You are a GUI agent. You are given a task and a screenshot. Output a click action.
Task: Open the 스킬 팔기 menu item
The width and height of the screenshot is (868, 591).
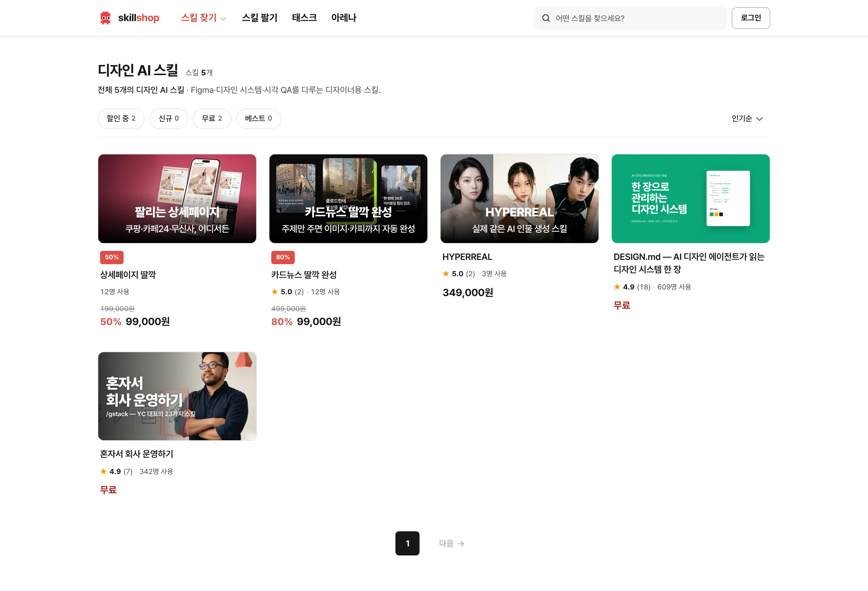259,17
